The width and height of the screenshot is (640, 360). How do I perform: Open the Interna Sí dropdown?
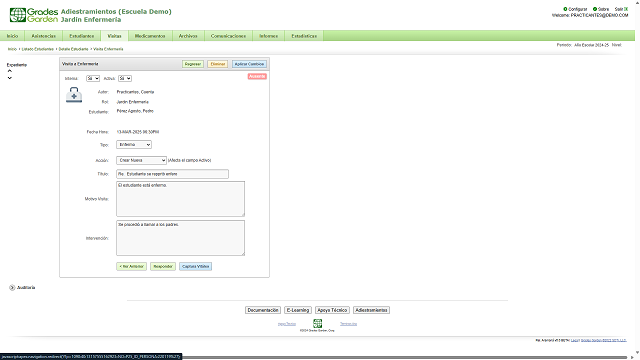tap(93, 78)
